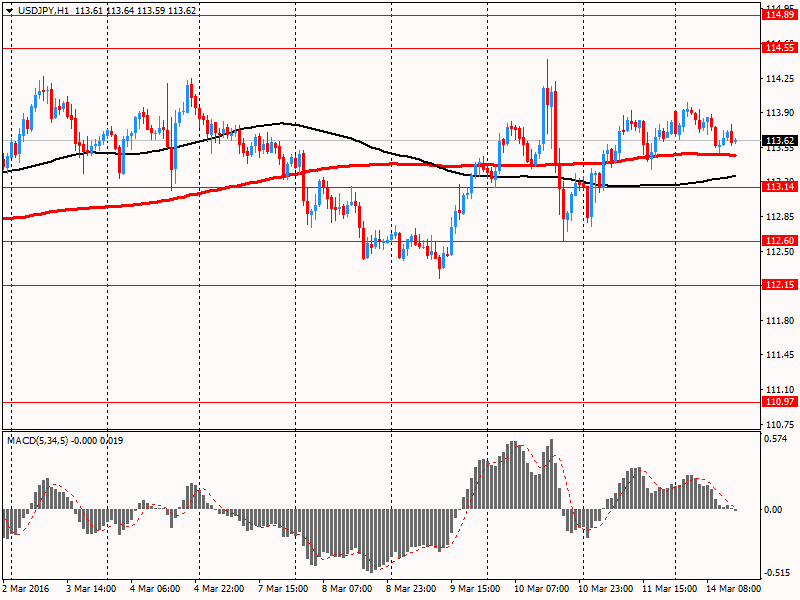Viewport: 800px width, 600px height.
Task: Select the 4 Mar 06:00 time label
Action: (x=155, y=589)
